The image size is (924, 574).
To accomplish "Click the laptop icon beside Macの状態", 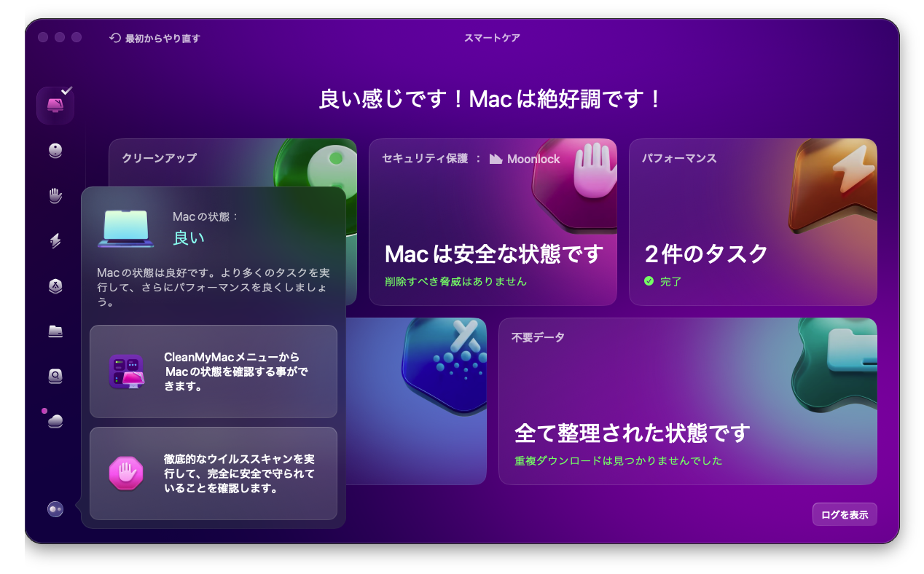I will [x=125, y=229].
